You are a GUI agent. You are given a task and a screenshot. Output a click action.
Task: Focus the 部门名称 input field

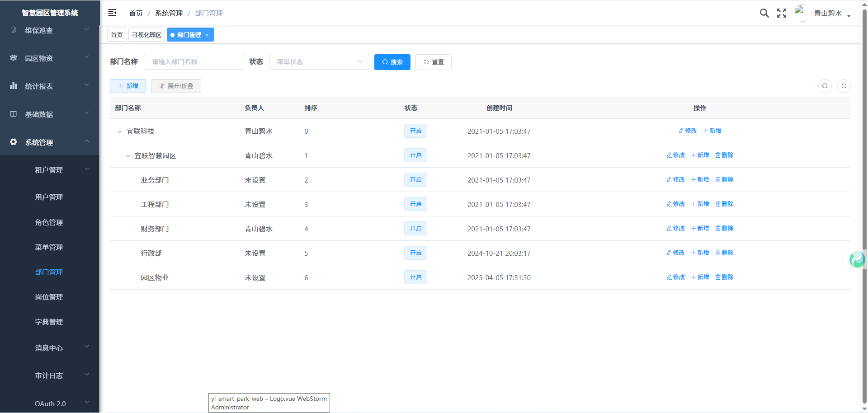[x=193, y=62]
